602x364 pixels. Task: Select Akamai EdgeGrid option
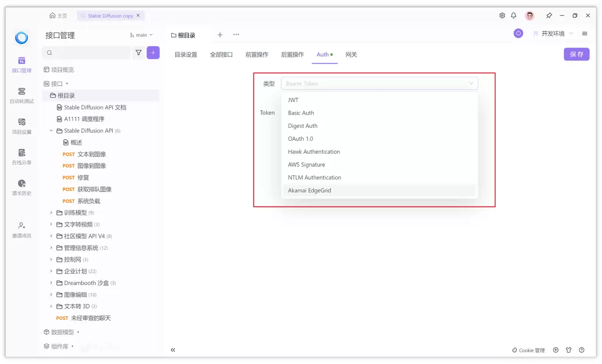(x=380, y=190)
